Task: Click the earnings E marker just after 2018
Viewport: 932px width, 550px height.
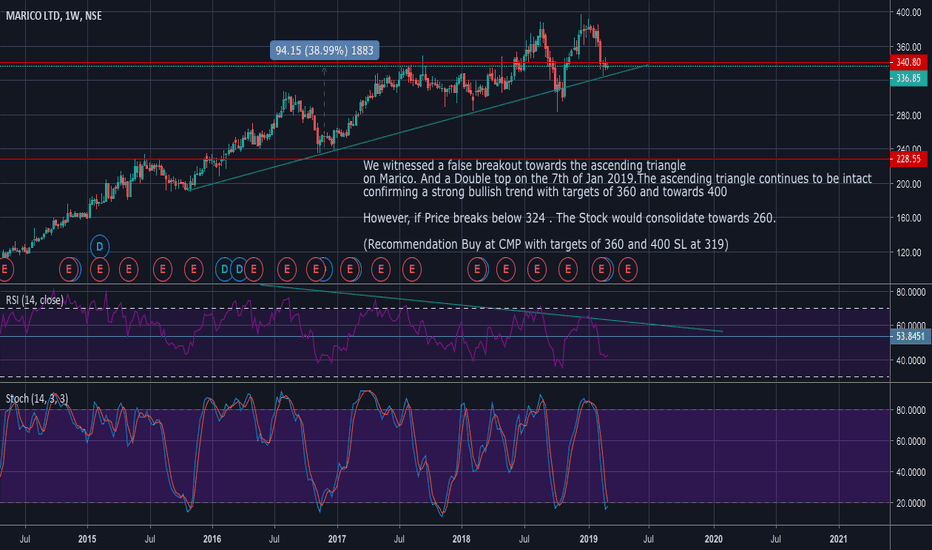Action: tap(477, 269)
